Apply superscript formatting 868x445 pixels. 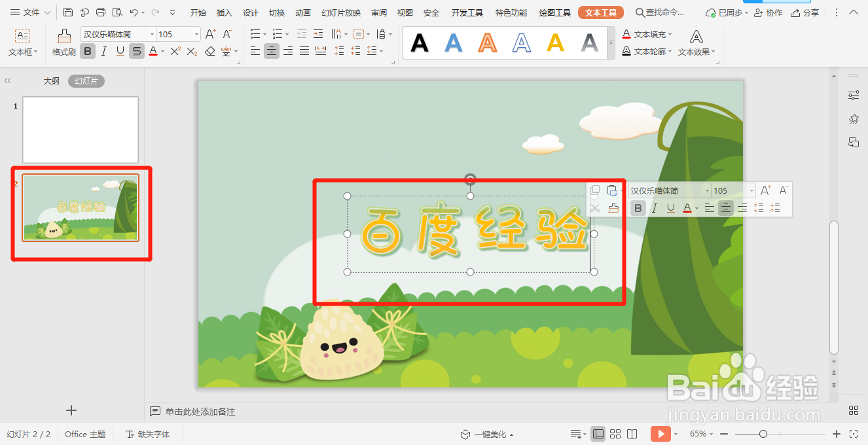pos(175,51)
